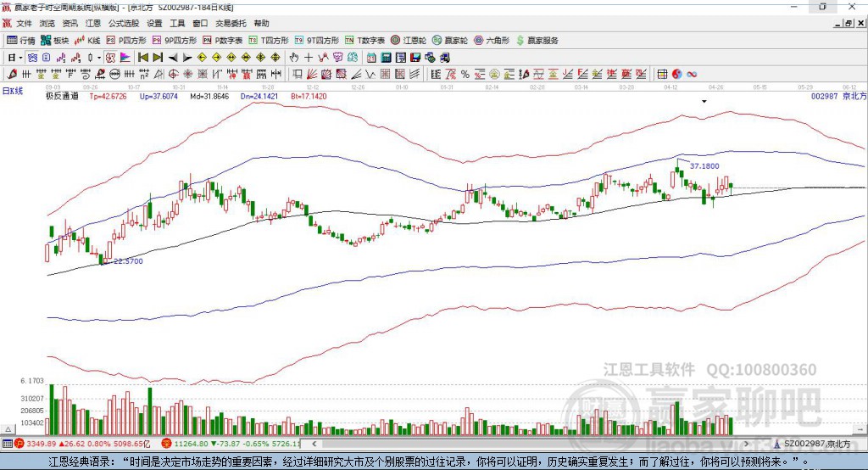Open the P数字表 tool

223,41
